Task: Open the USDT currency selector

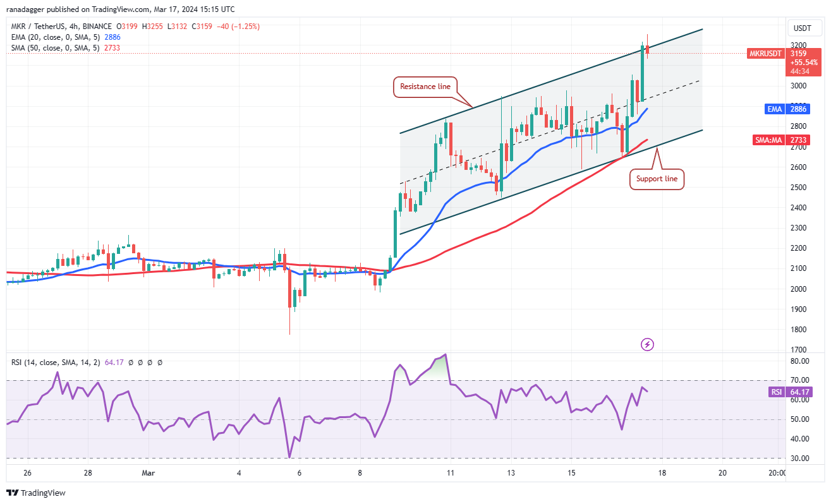Action: pyautogui.click(x=803, y=28)
